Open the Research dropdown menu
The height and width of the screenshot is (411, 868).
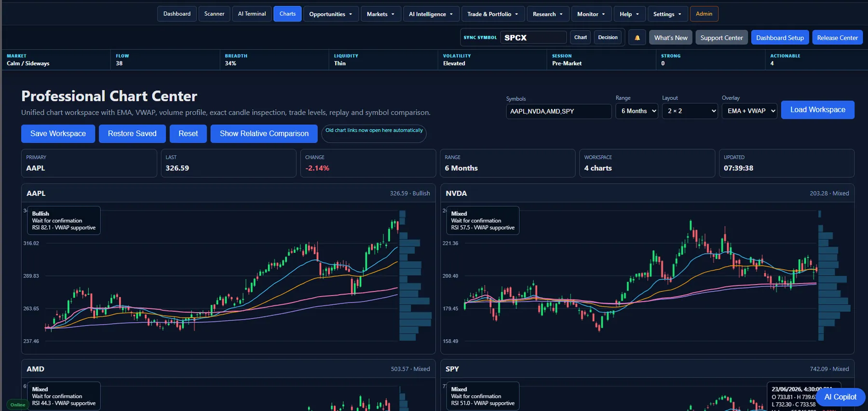[548, 14]
